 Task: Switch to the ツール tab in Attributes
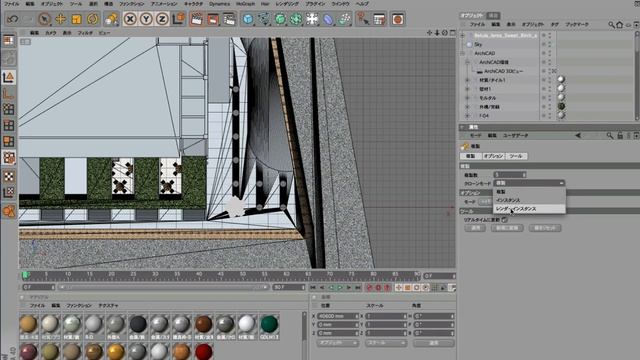coord(516,156)
